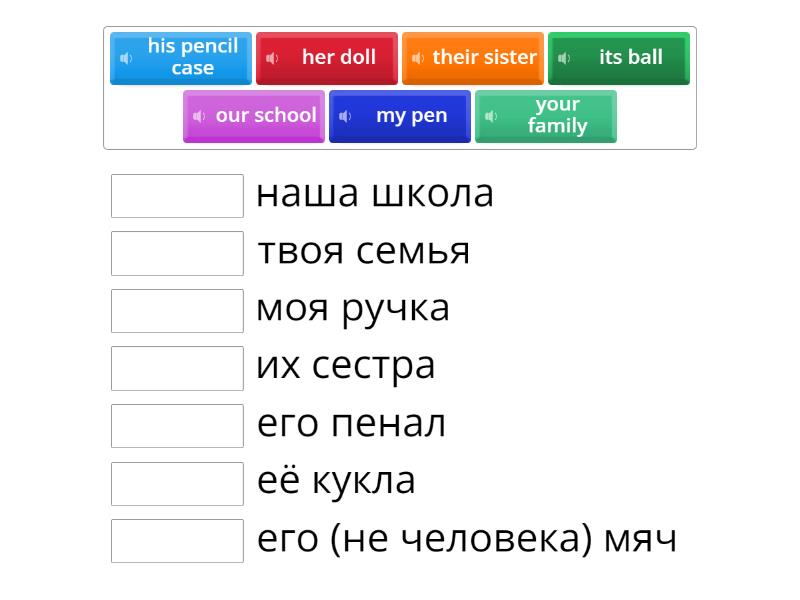The image size is (800, 600).
Task: Play audio for 'her doll' tile
Action: [x=272, y=58]
